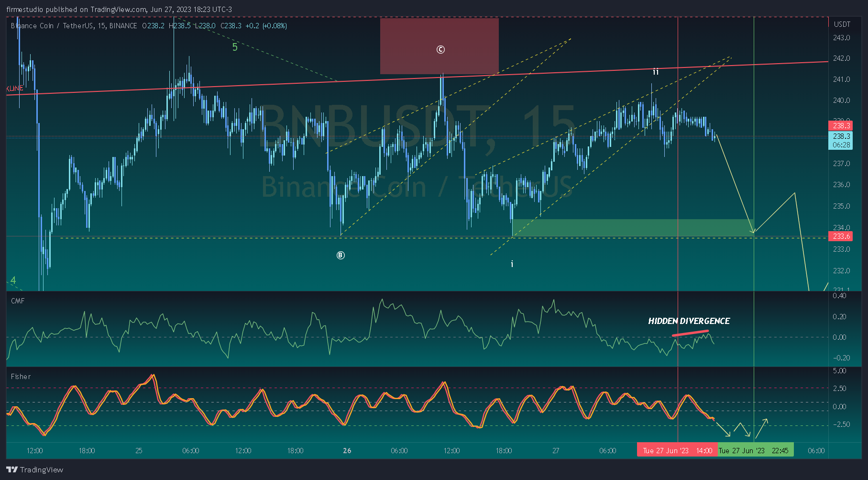Click the 241.0 price axis value

pos(842,79)
